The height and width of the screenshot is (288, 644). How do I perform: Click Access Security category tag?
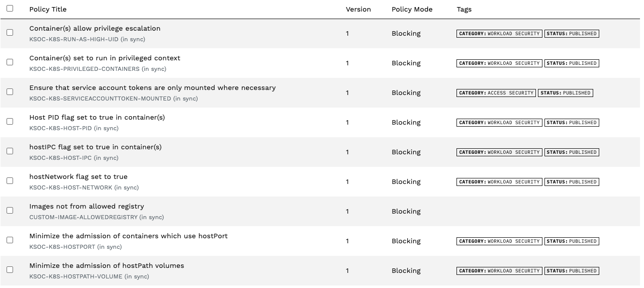pyautogui.click(x=496, y=93)
